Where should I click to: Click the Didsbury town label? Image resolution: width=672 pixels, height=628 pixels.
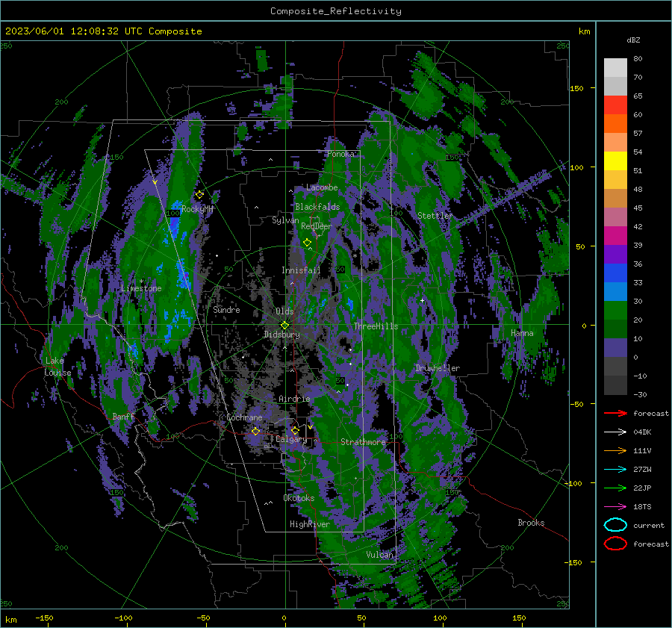[281, 335]
